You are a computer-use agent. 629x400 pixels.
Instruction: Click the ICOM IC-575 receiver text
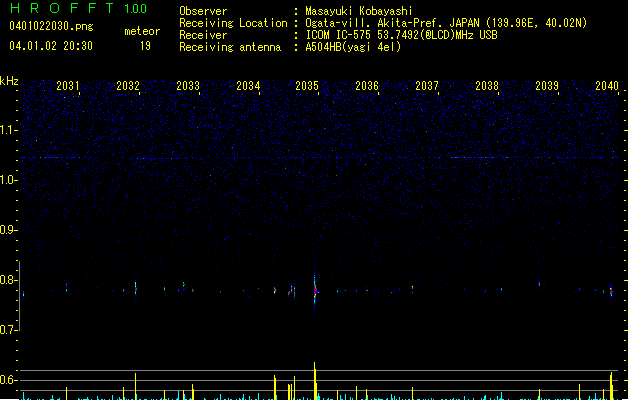point(401,35)
